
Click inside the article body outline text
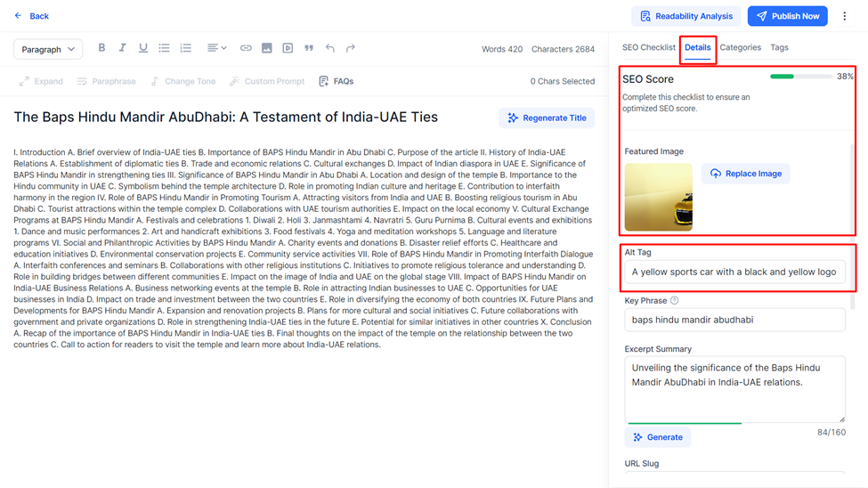pyautogui.click(x=304, y=248)
